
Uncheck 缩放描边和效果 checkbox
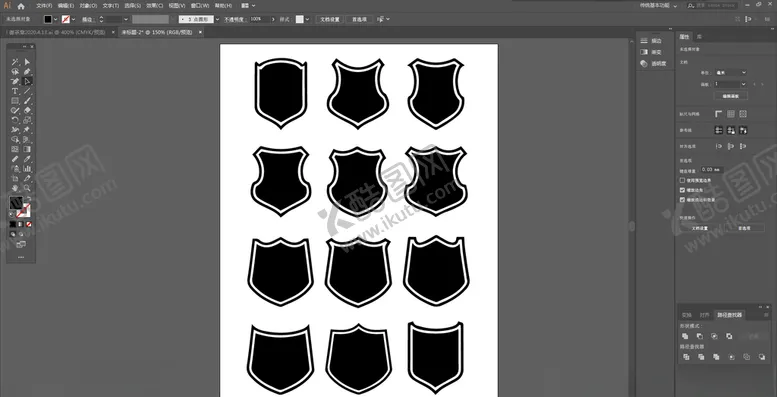coord(682,199)
